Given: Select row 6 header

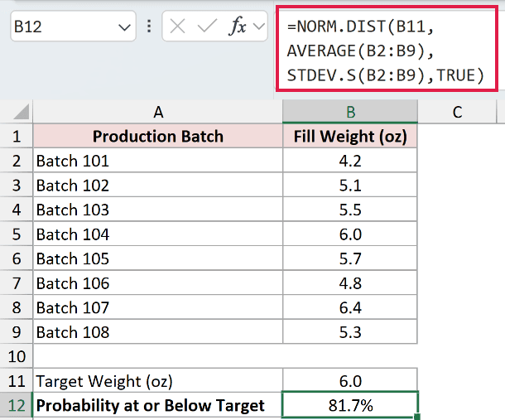Looking at the screenshot, I should (17, 258).
